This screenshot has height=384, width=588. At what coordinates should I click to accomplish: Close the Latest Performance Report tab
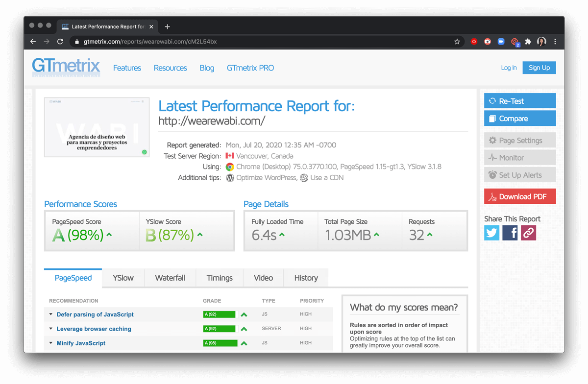151,26
